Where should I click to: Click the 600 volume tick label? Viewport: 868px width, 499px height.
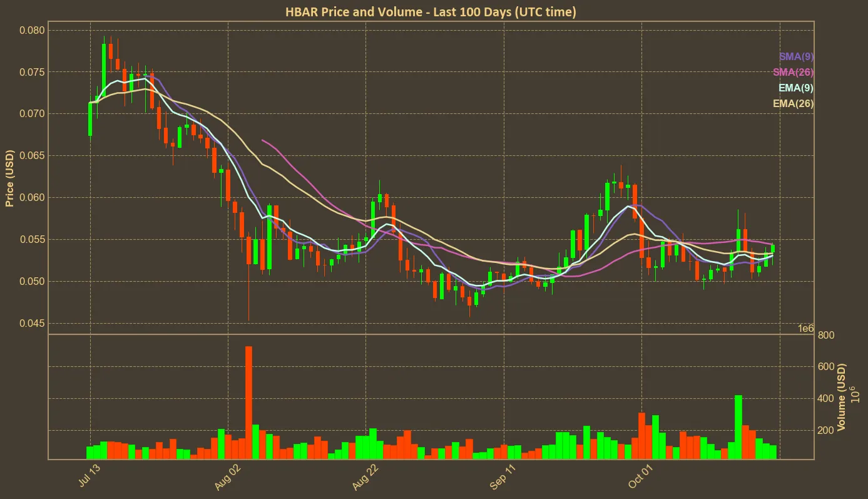tap(826, 367)
